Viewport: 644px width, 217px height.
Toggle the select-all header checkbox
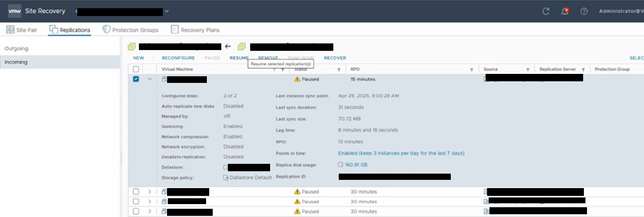pyautogui.click(x=136, y=69)
